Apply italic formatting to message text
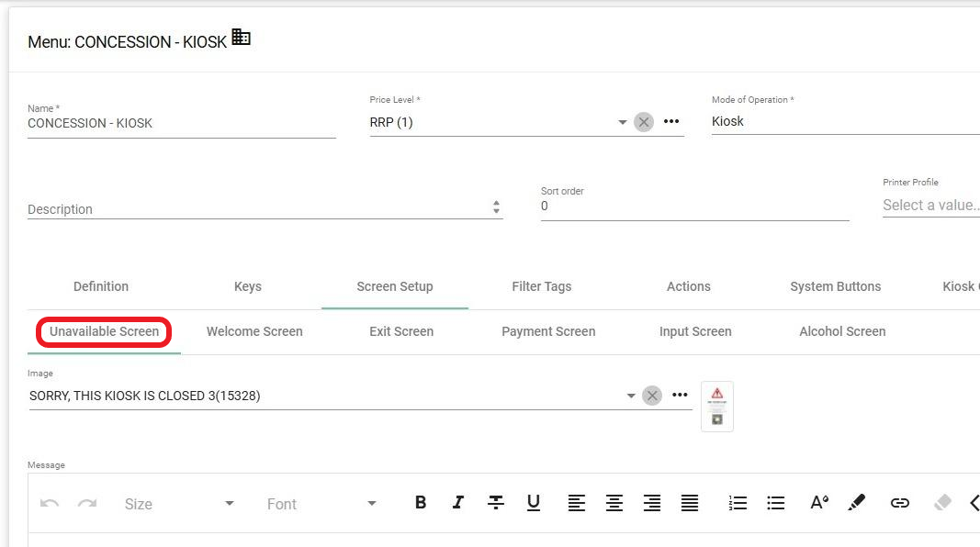Screen dimensions: 980x547 (x=457, y=503)
